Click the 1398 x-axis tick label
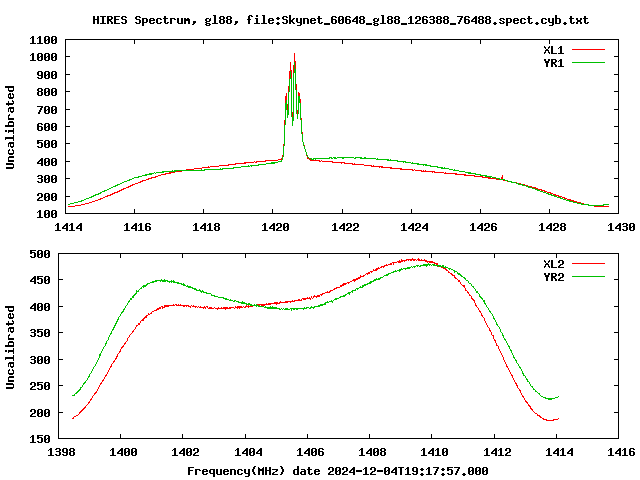This screenshot has height=480, width=640. point(61,452)
